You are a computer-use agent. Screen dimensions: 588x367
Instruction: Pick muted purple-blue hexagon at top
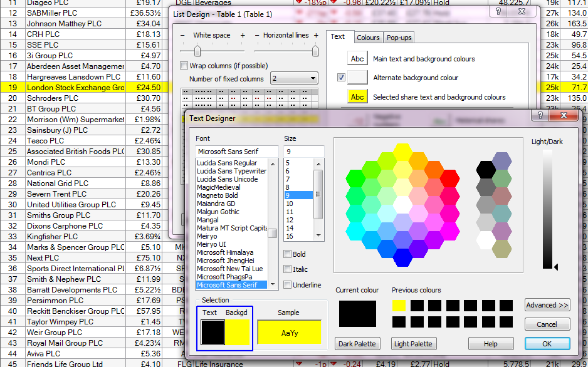click(501, 161)
